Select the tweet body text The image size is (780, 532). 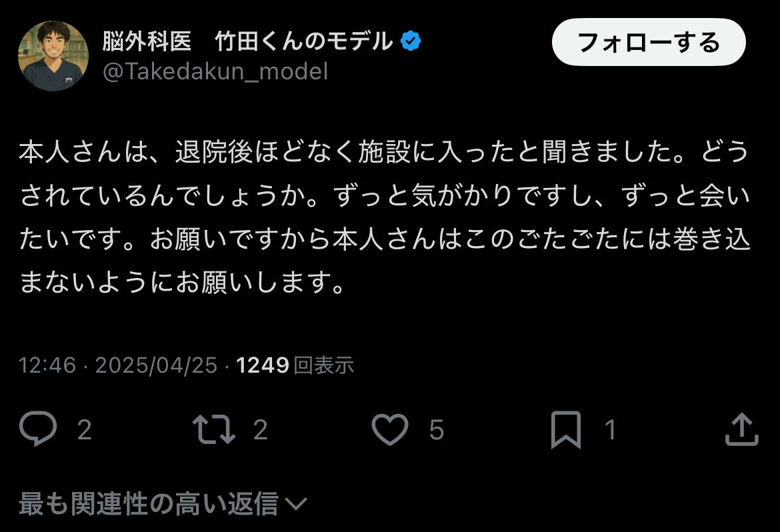384,217
